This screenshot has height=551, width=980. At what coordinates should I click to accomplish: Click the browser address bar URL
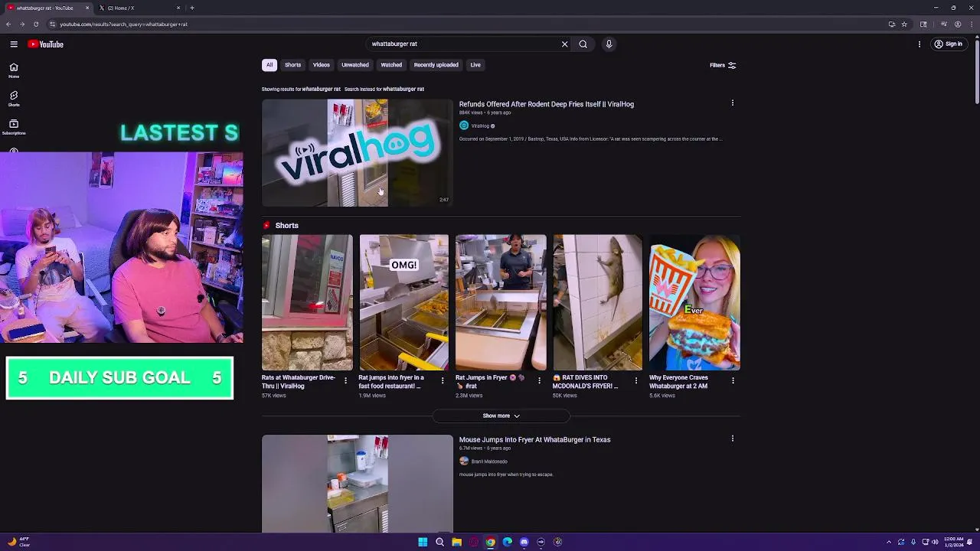tap(123, 24)
